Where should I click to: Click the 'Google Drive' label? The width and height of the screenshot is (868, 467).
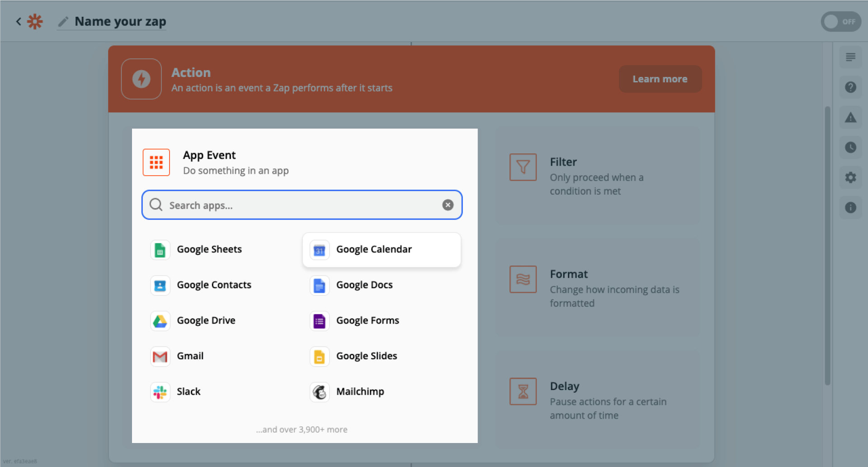click(x=206, y=320)
